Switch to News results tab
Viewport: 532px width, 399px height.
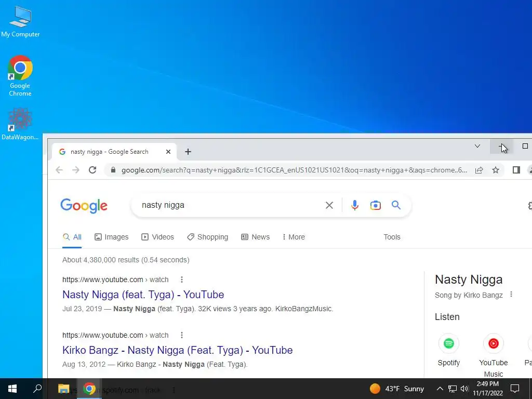click(255, 237)
